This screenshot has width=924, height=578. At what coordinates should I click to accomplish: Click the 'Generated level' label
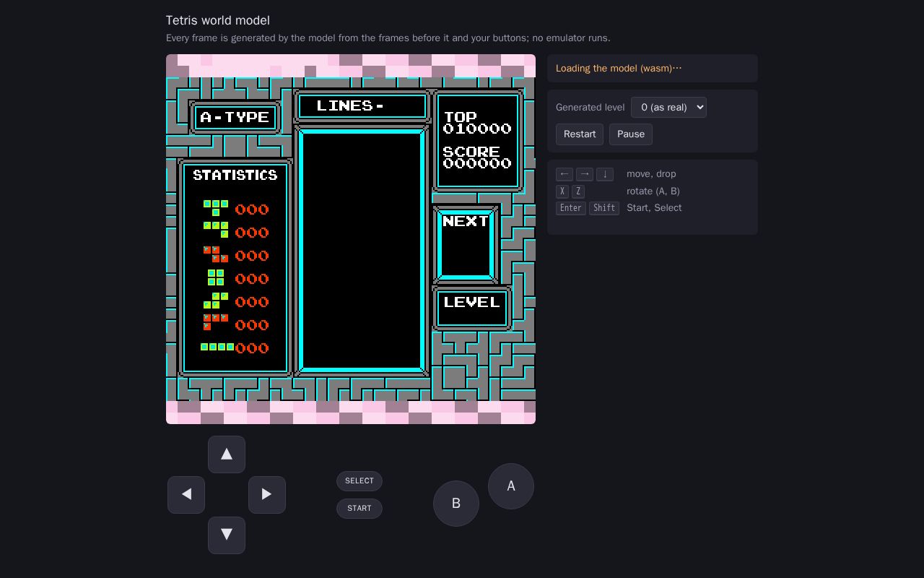[x=590, y=108]
